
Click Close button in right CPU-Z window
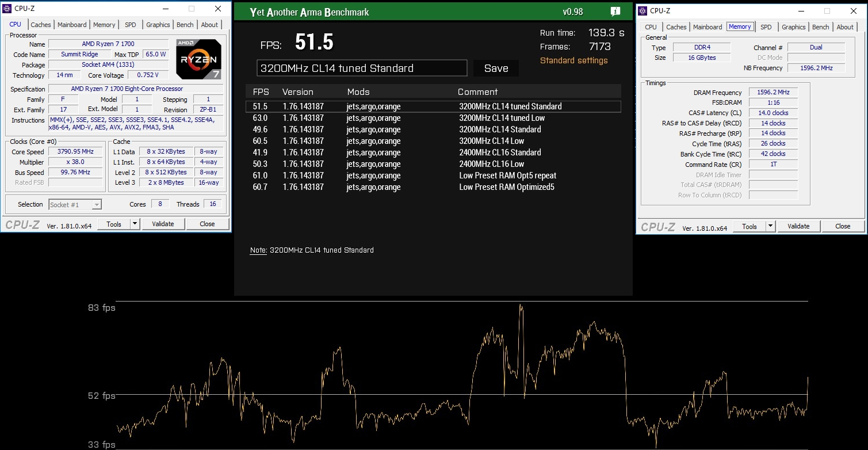(x=843, y=226)
